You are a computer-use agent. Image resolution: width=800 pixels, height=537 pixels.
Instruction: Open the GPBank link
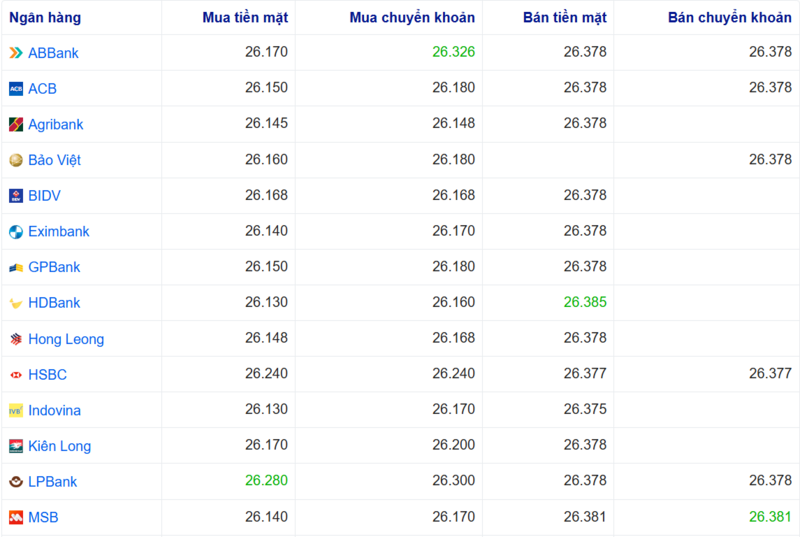tap(54, 267)
